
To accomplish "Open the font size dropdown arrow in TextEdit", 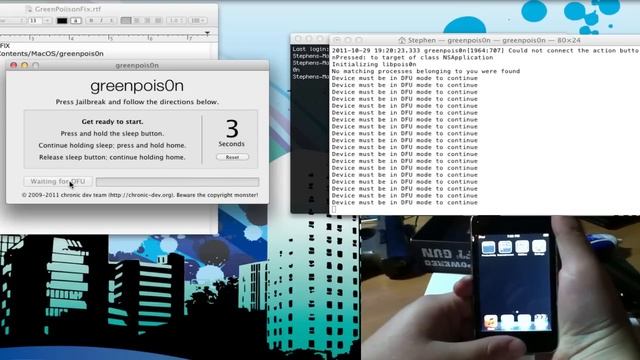I will (x=47, y=20).
